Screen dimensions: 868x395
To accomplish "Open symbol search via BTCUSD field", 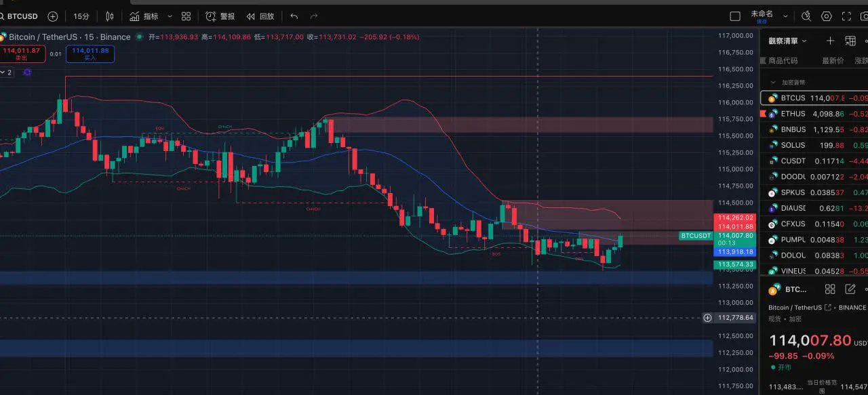I will 20,16.
